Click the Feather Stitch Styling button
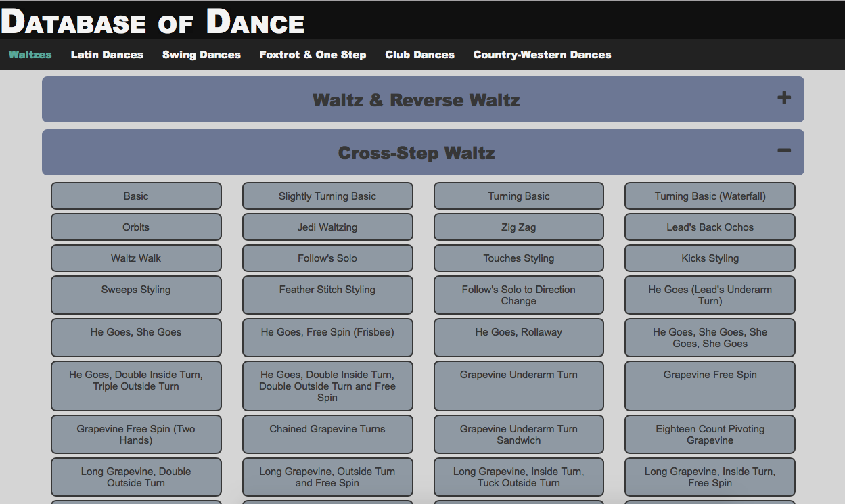This screenshot has width=845, height=504. pos(327,294)
